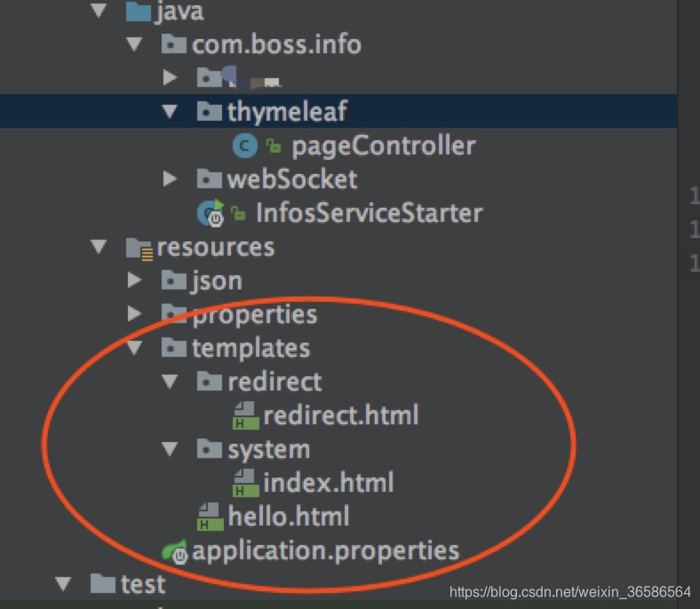
Task: Click the system folder icon
Action: click(210, 449)
